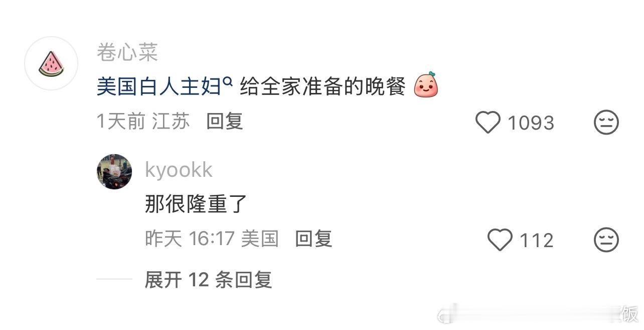Dislike 卷心菜's comment using the face icon
This screenshot has width=644, height=330.
tap(606, 123)
